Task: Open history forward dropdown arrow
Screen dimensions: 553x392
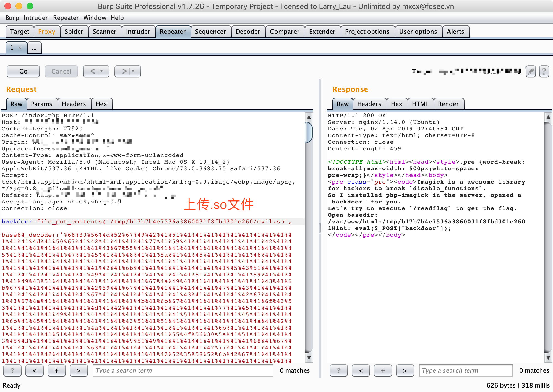Action: point(133,71)
